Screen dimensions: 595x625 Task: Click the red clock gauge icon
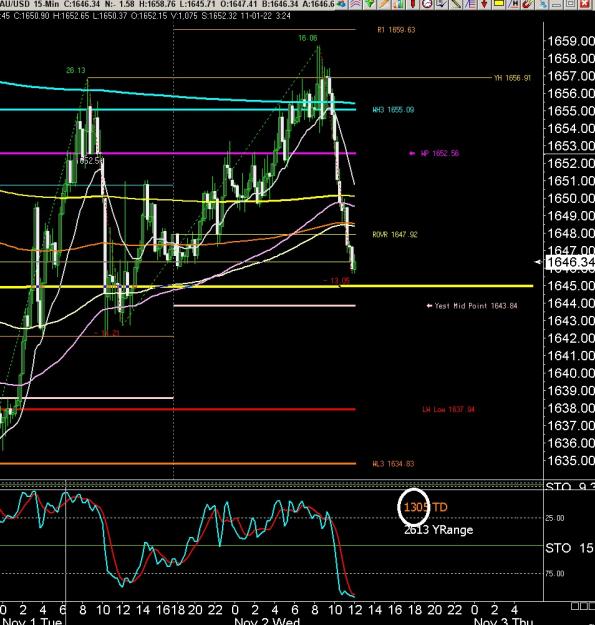point(426,4)
